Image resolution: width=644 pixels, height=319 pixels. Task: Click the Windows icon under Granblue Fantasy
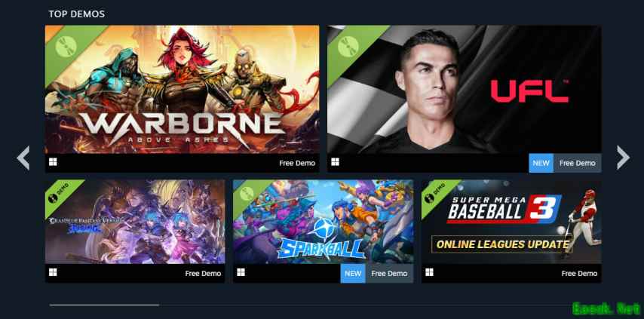point(53,272)
